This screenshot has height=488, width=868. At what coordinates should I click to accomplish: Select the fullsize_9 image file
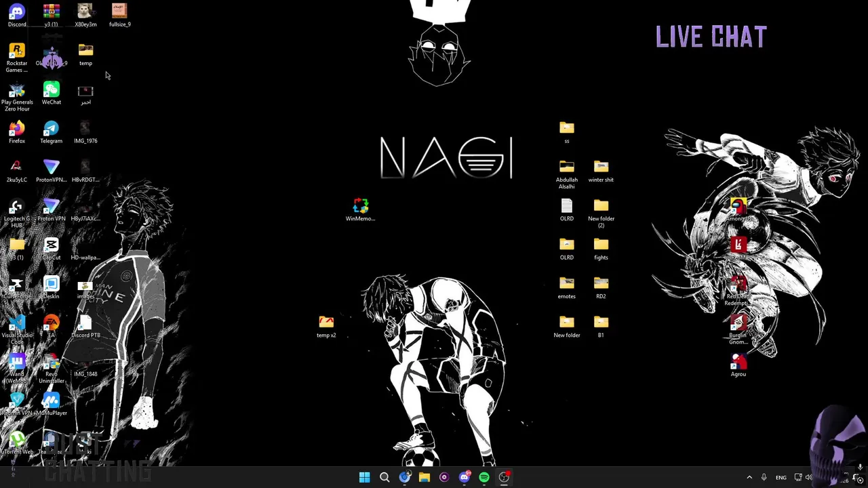click(119, 15)
